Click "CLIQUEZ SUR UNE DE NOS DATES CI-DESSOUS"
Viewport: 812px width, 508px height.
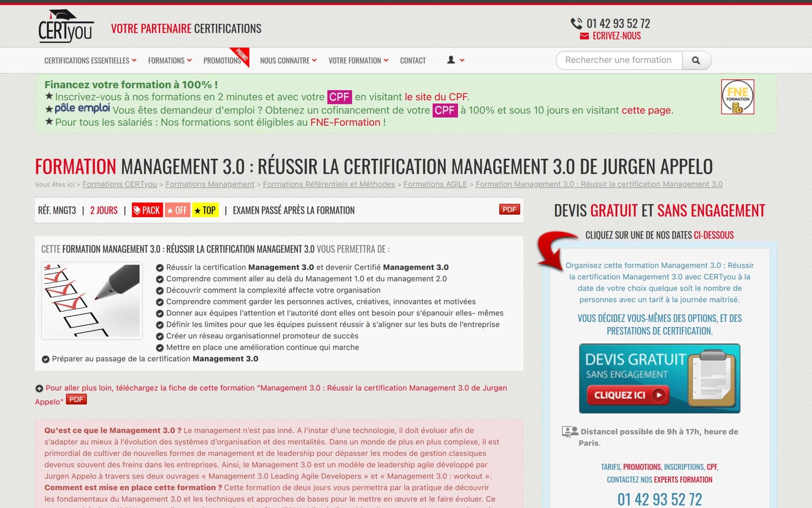click(x=659, y=235)
